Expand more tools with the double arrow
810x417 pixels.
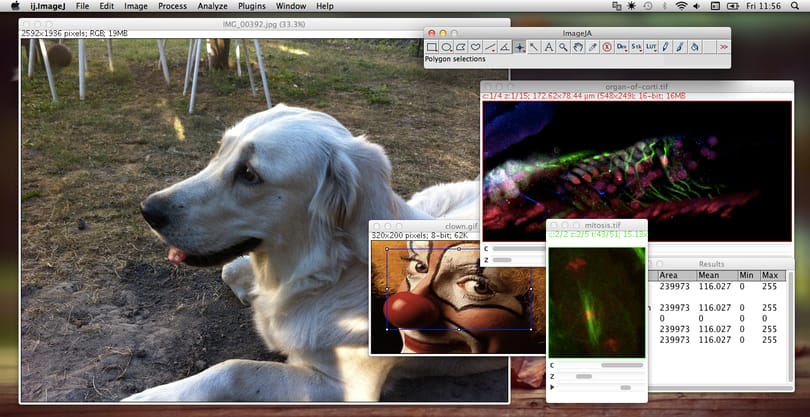click(x=724, y=47)
